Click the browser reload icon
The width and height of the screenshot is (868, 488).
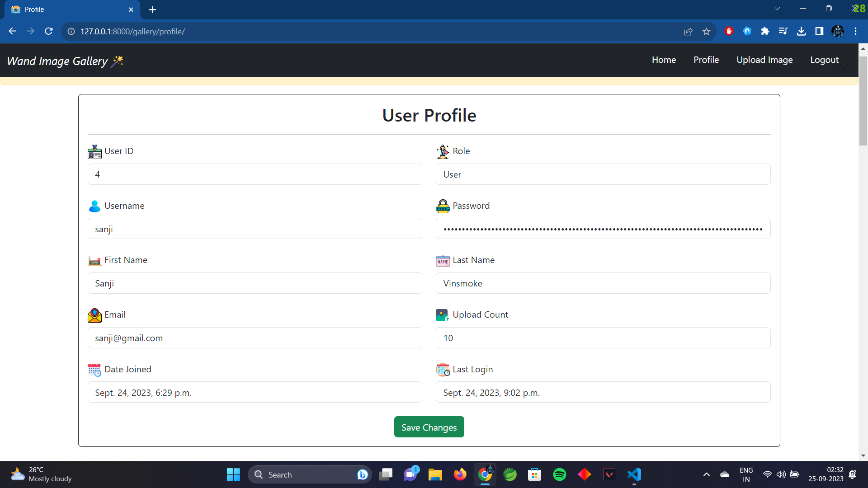(x=49, y=31)
